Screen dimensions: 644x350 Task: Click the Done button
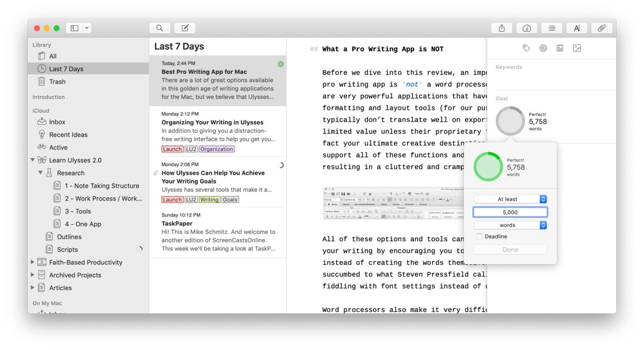[x=510, y=249]
